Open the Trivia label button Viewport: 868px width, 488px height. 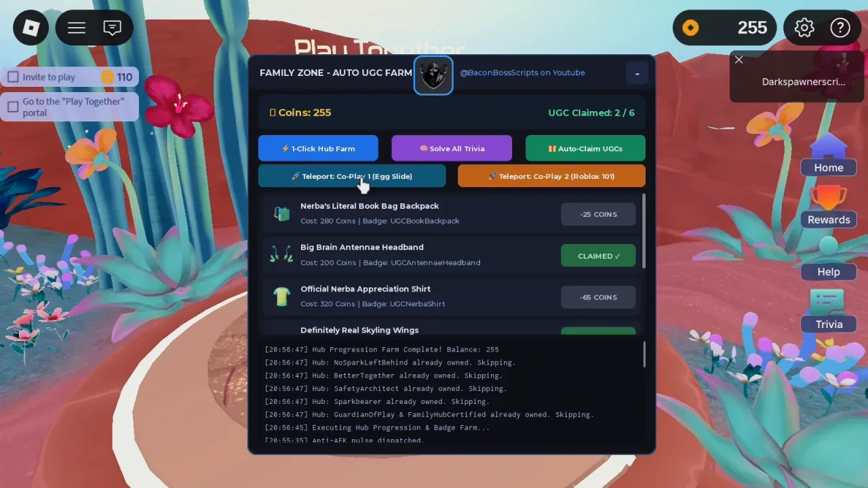pos(829,324)
